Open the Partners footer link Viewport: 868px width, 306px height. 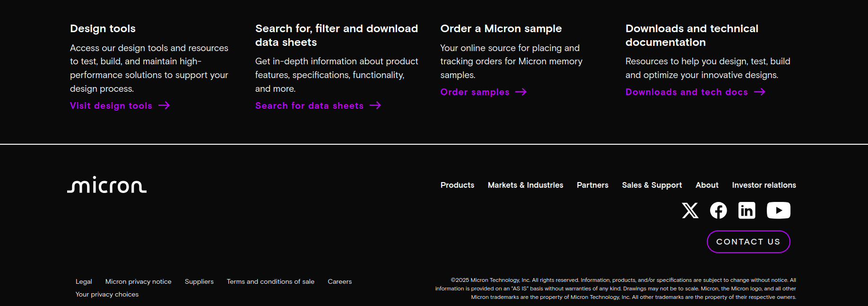(x=592, y=185)
